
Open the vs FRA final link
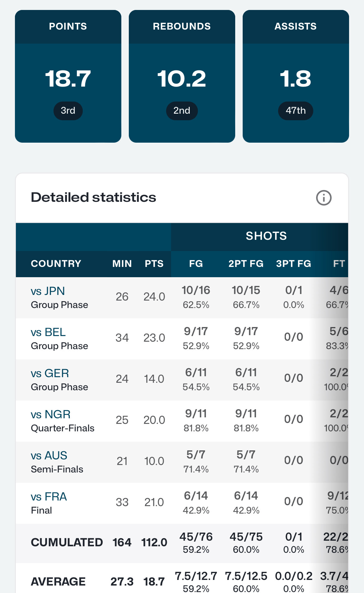pyautogui.click(x=49, y=497)
